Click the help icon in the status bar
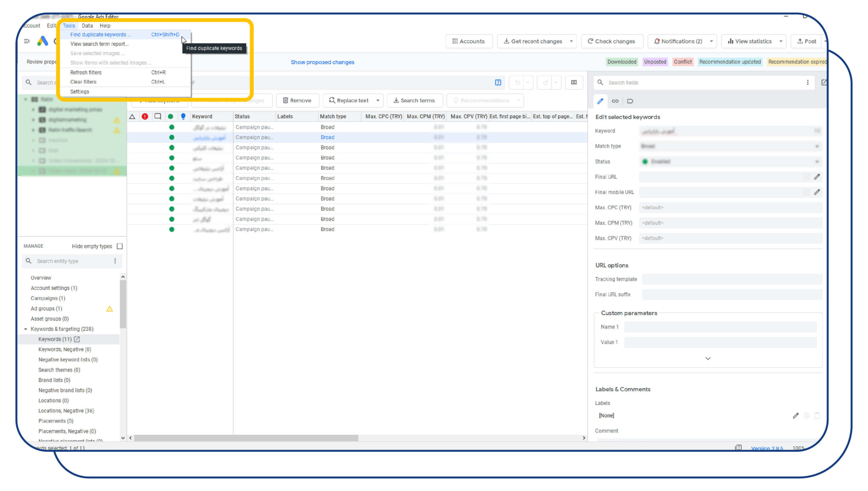 (738, 448)
